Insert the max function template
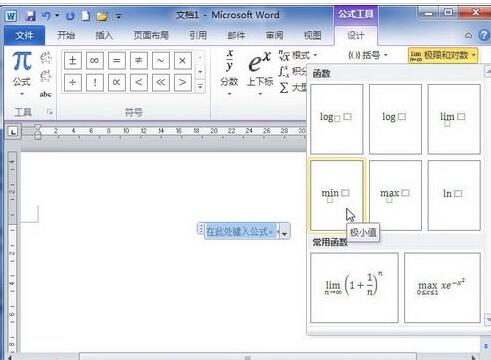The width and height of the screenshot is (491, 360). 395,195
